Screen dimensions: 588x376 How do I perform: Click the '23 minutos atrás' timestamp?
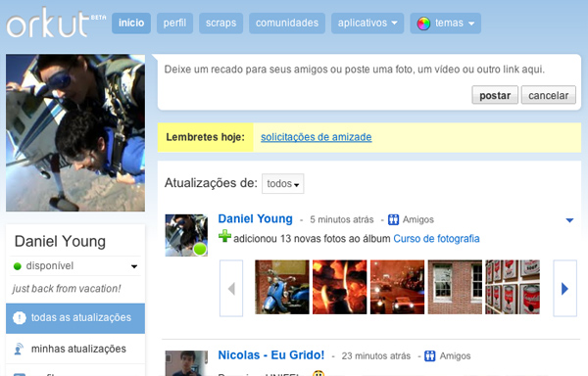[375, 356]
